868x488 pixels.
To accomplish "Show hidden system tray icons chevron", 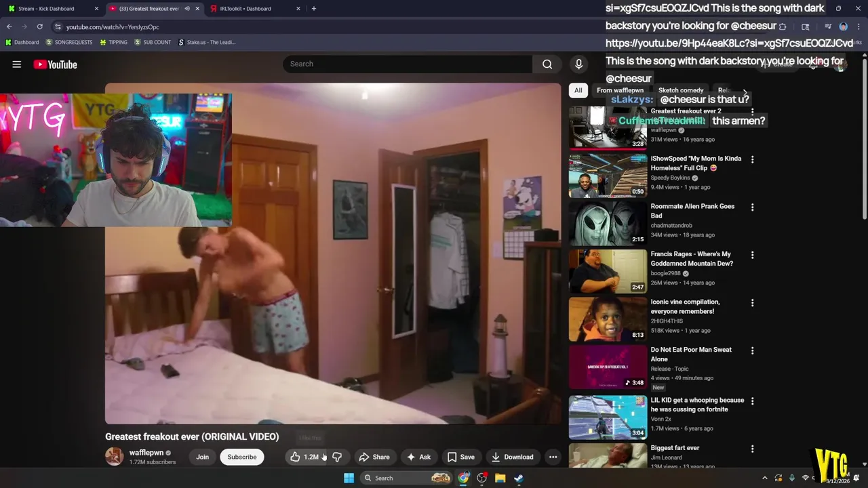I will click(x=765, y=478).
